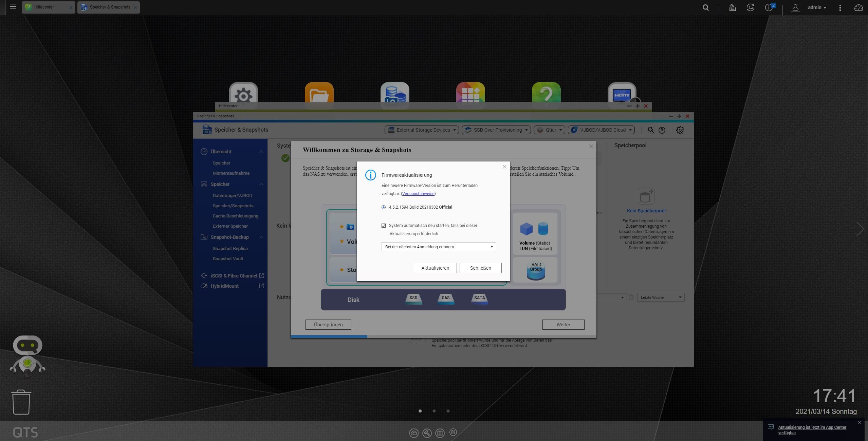Open the three-dot more options menu
Image resolution: width=868 pixels, height=441 pixels.
pyautogui.click(x=840, y=7)
